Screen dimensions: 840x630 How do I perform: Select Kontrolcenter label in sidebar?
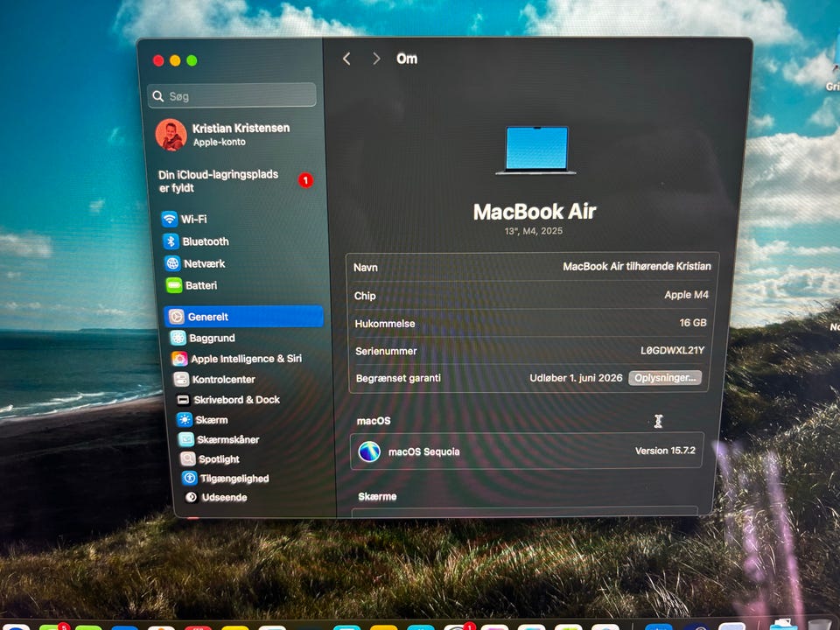click(223, 379)
